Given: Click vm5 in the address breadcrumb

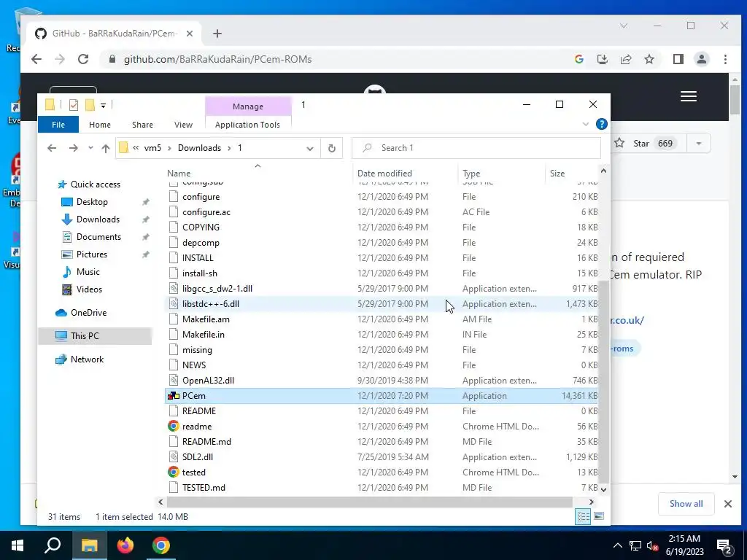Looking at the screenshot, I should coord(152,148).
